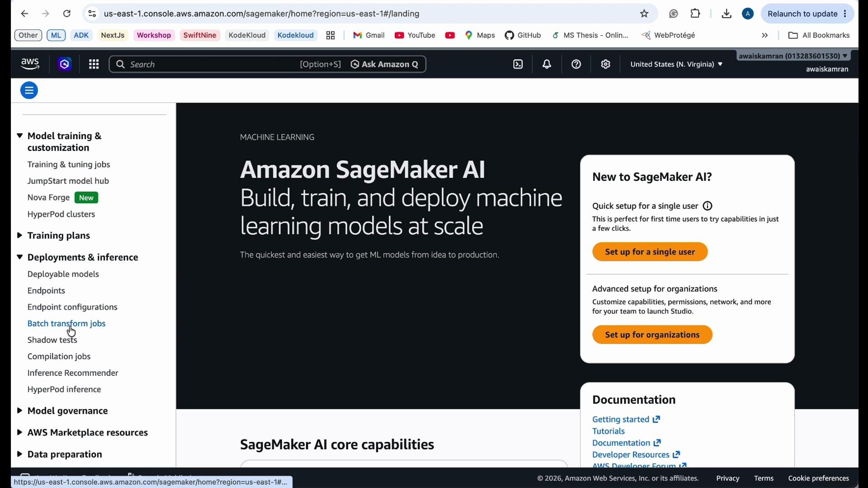This screenshot has width=868, height=488.
Task: Expand the Model governance section
Action: 19,411
